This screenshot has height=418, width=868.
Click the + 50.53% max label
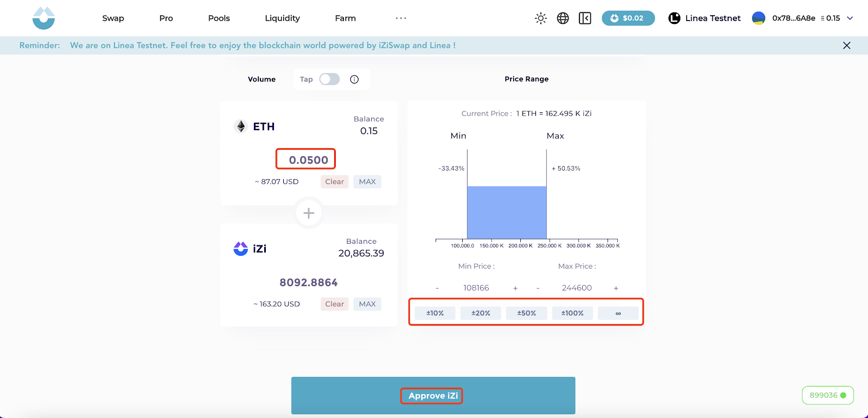pyautogui.click(x=566, y=168)
